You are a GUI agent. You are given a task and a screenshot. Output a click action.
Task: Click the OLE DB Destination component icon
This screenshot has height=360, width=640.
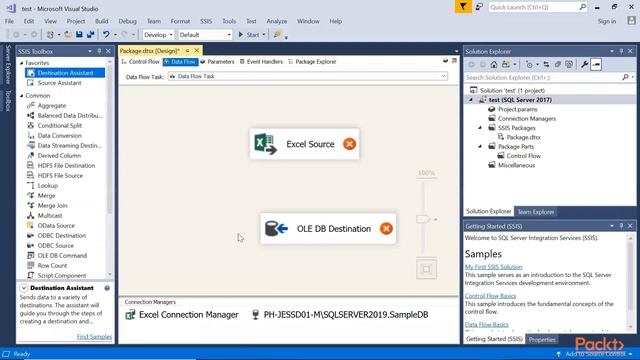[x=276, y=229]
